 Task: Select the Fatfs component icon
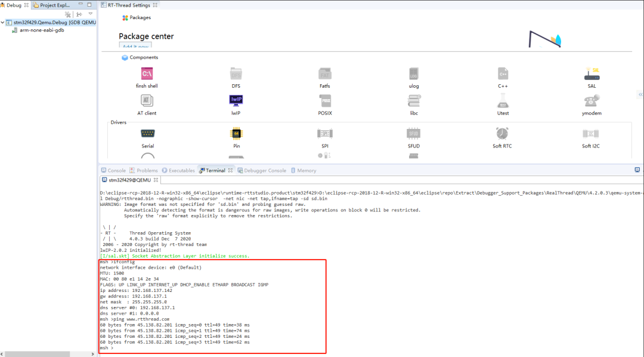click(325, 74)
